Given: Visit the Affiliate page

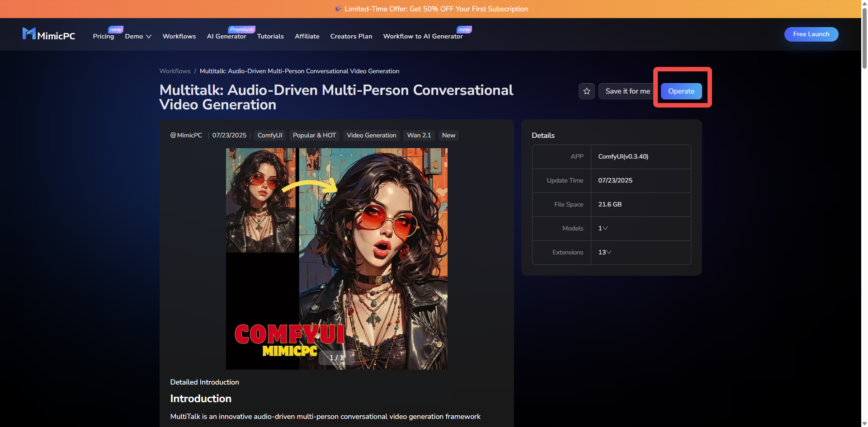Looking at the screenshot, I should click(x=307, y=36).
